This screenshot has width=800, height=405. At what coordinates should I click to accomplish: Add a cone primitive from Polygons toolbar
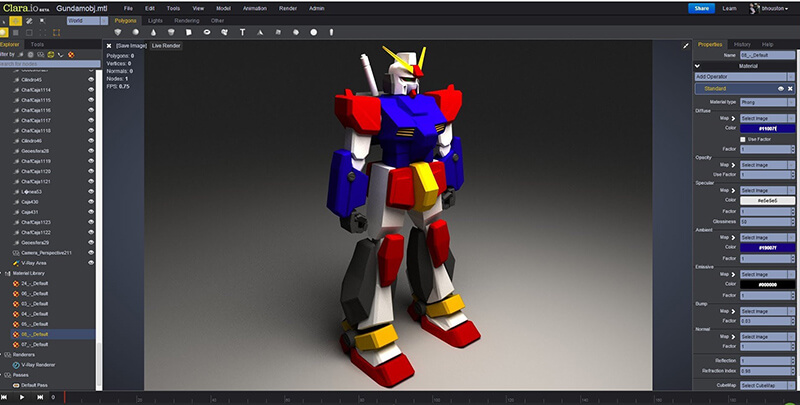[x=153, y=32]
